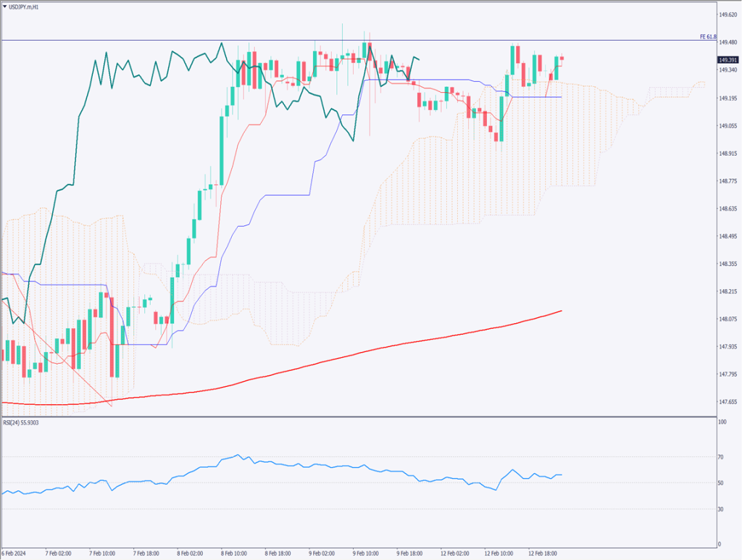Click the RSI 70 level label
The height and width of the screenshot is (560, 742).
click(x=721, y=457)
